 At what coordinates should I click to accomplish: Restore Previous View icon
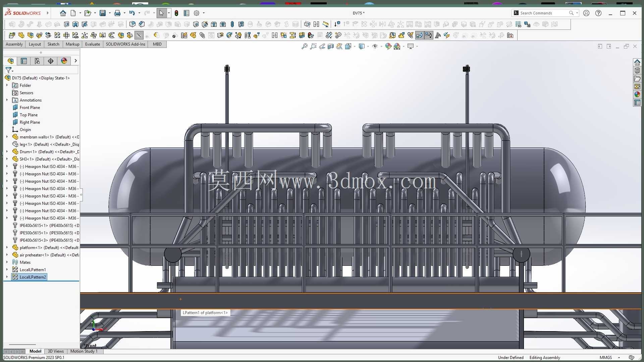(x=322, y=46)
